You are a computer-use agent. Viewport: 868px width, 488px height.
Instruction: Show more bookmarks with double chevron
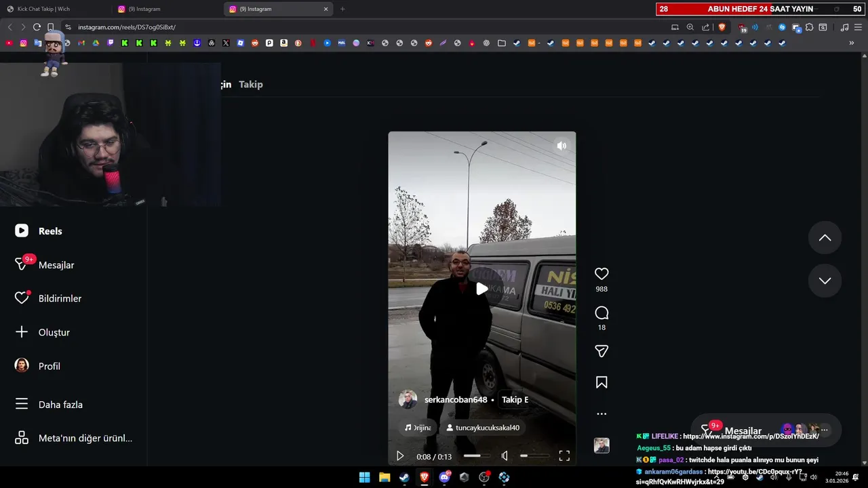pos(852,43)
